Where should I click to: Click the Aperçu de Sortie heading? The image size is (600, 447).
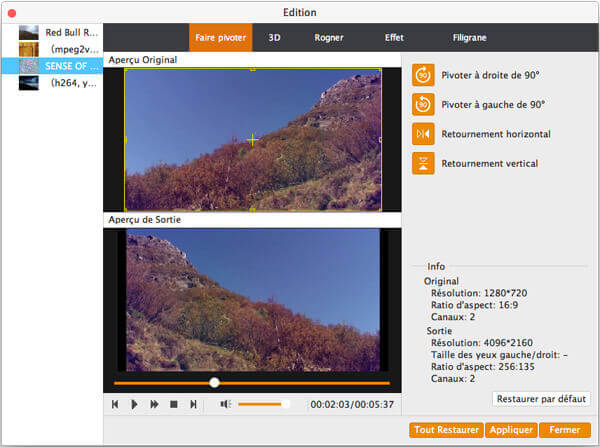pyautogui.click(x=145, y=220)
